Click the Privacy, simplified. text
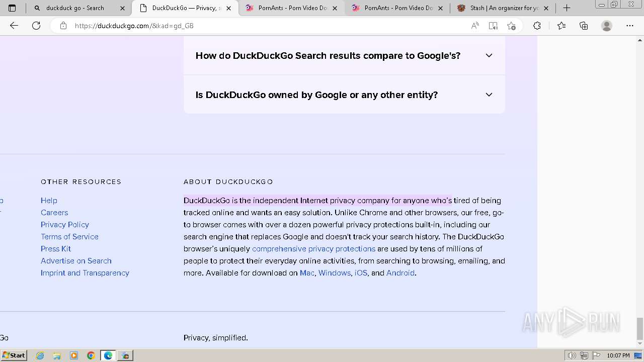Screen dimensions: 644x362 click(216, 338)
